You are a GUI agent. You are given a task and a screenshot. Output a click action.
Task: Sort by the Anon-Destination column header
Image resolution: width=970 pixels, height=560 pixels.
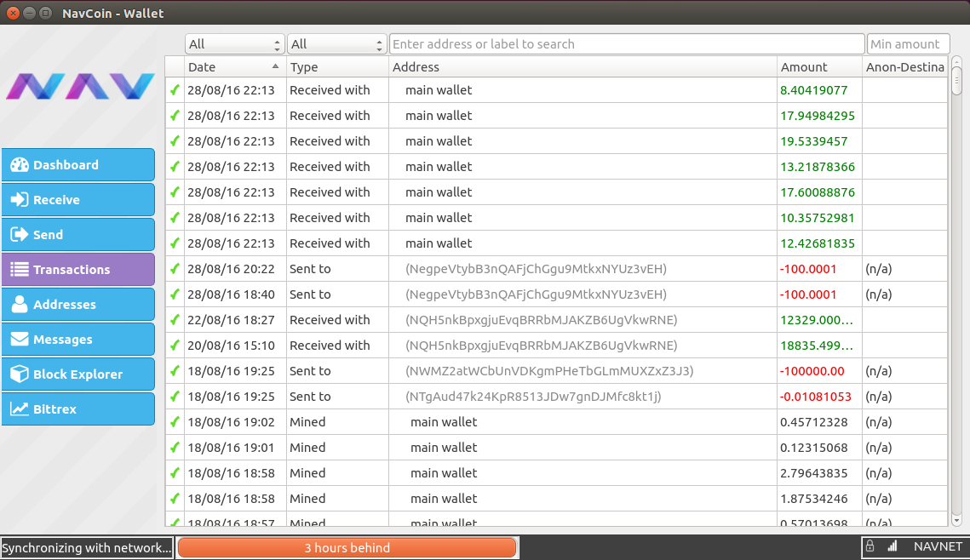[904, 66]
